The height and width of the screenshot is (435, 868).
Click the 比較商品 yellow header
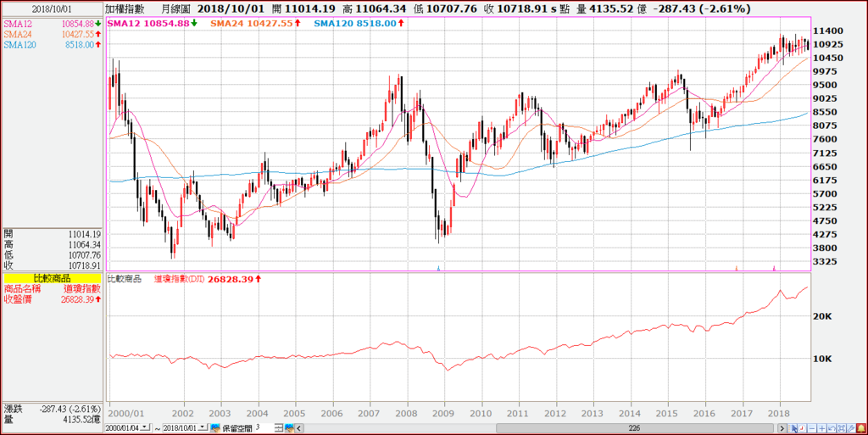pyautogui.click(x=52, y=278)
